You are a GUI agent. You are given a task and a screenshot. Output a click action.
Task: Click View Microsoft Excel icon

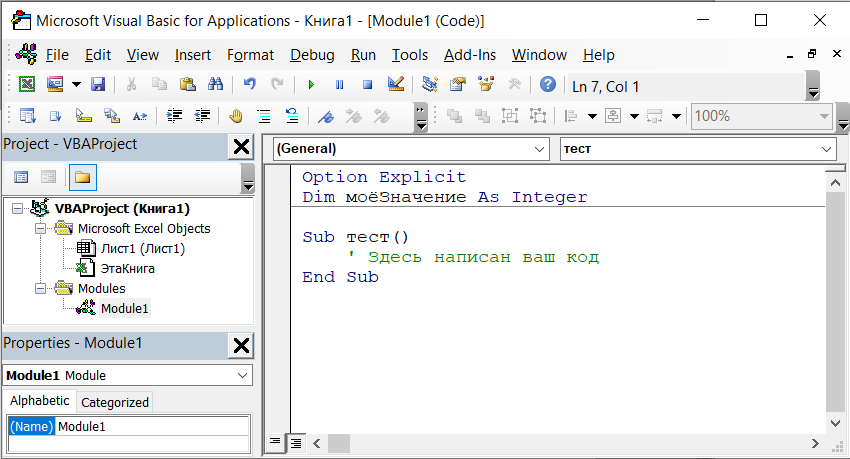[27, 84]
